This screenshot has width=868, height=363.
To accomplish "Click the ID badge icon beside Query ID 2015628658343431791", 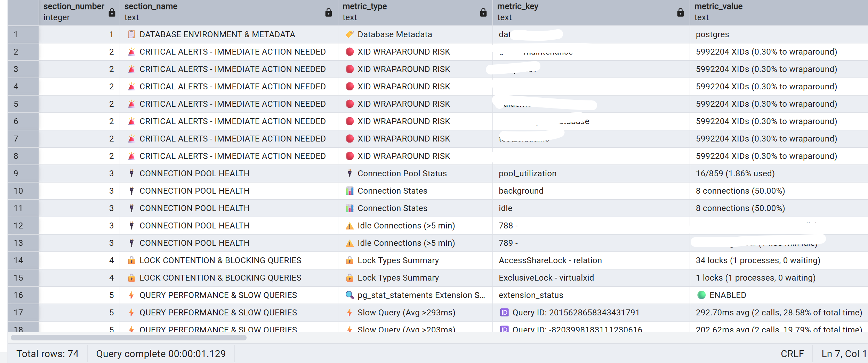I will [504, 312].
